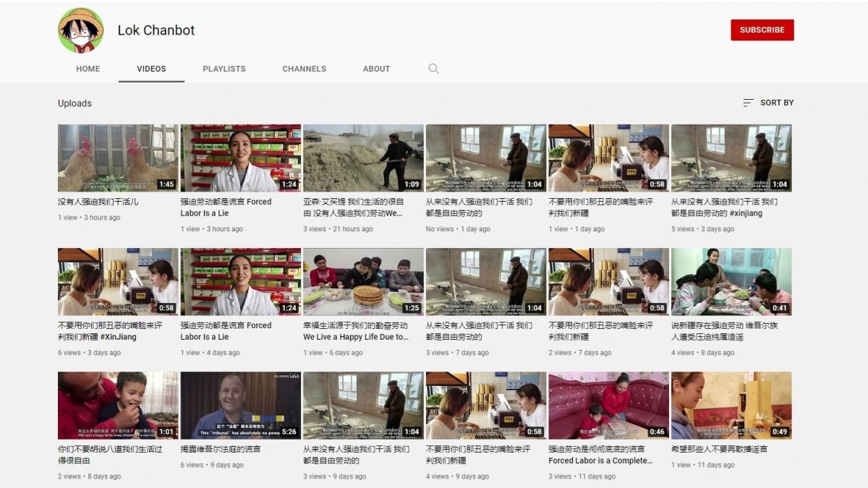Open the Channels tab
This screenshot has height=488, width=868.
point(304,69)
